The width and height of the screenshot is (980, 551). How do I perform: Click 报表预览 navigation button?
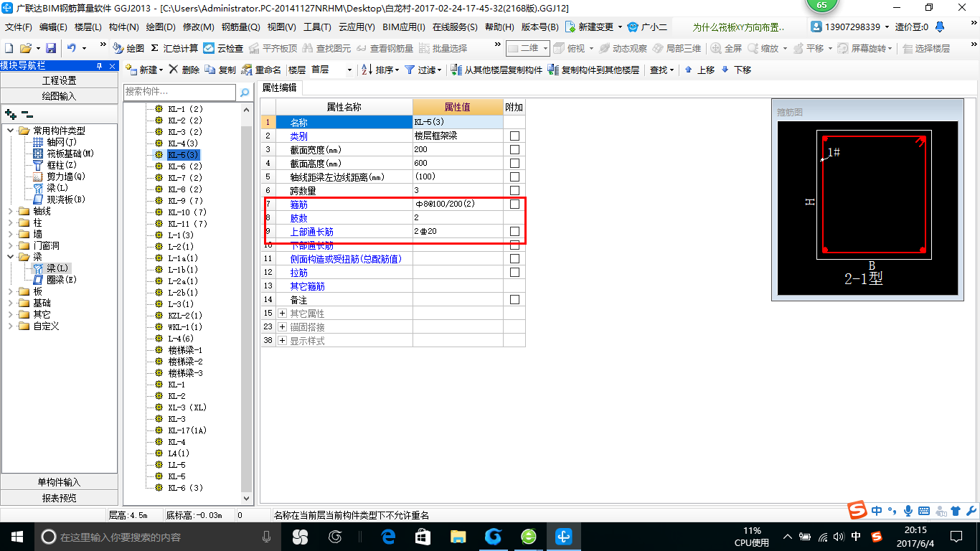click(x=60, y=498)
